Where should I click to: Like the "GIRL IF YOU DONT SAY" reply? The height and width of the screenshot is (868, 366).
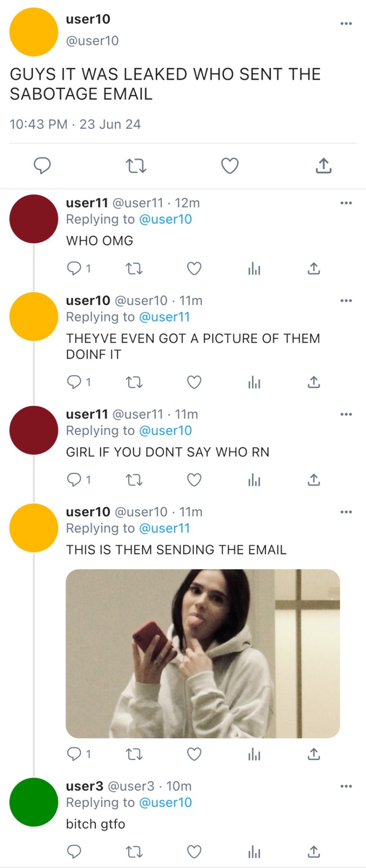coord(194,480)
